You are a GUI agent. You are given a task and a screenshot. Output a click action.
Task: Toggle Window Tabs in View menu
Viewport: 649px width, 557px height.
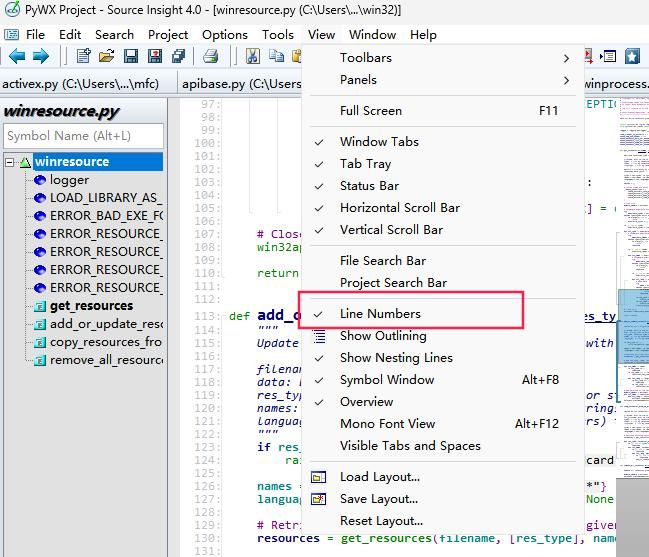click(443, 142)
